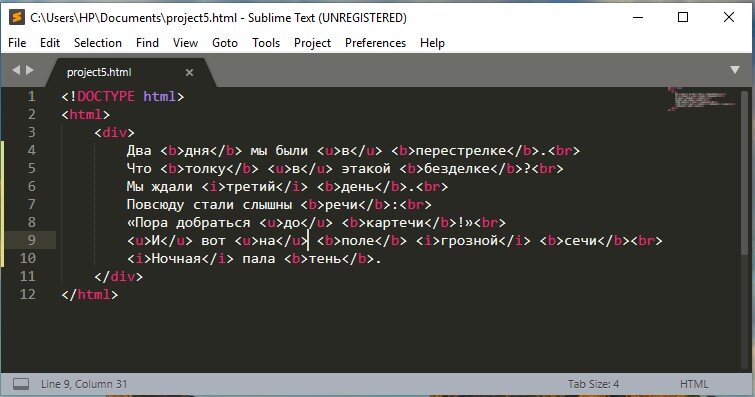Open the Preferences menu
This screenshot has width=755, height=397.
[375, 43]
